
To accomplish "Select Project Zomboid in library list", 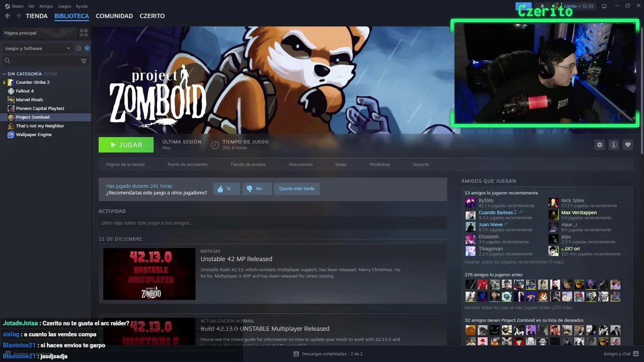I will (x=45, y=117).
